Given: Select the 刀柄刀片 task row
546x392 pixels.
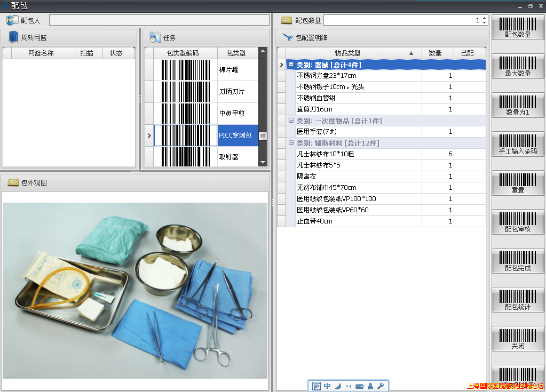Looking at the screenshot, I should [232, 92].
